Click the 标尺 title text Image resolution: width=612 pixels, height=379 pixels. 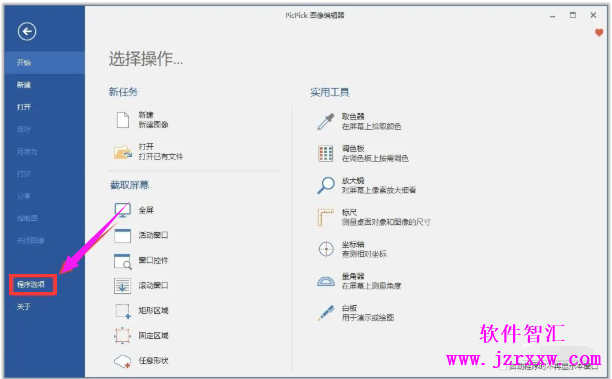(349, 212)
